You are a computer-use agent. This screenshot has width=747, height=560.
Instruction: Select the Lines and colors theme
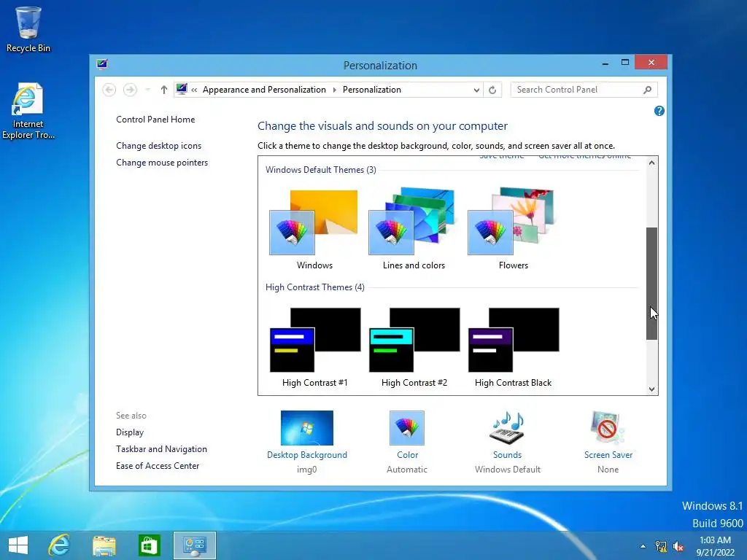(x=414, y=228)
